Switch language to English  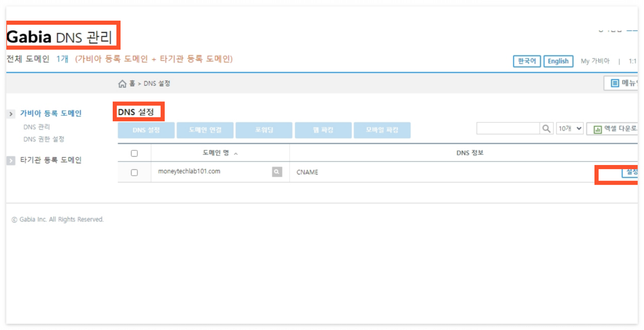coord(558,61)
